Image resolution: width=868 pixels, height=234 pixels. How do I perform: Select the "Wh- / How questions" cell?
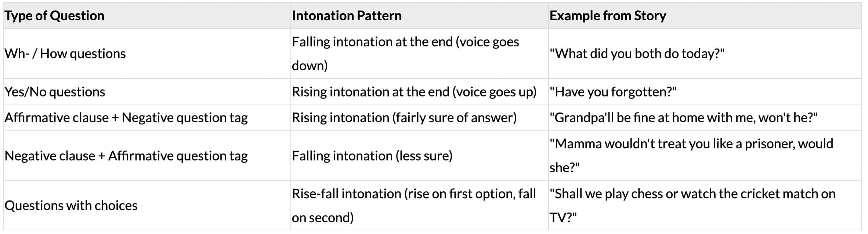pyautogui.click(x=65, y=54)
